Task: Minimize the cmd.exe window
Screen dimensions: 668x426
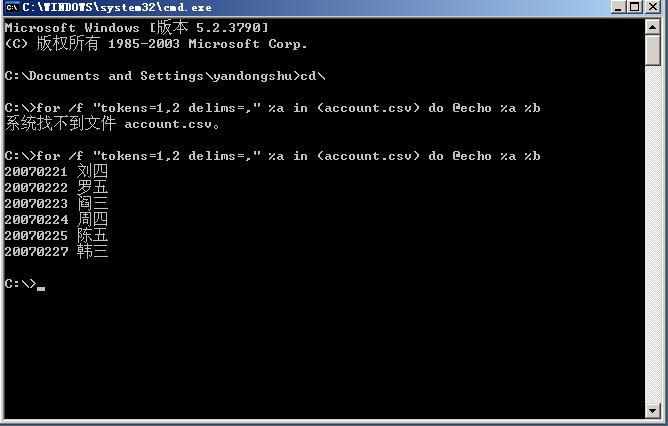Action: 618,8
